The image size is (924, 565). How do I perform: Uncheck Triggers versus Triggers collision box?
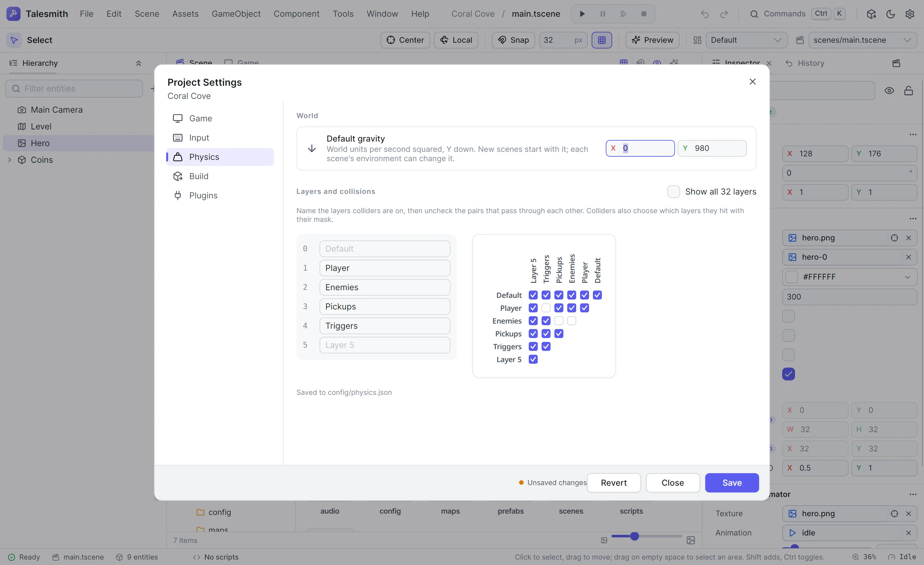point(546,347)
